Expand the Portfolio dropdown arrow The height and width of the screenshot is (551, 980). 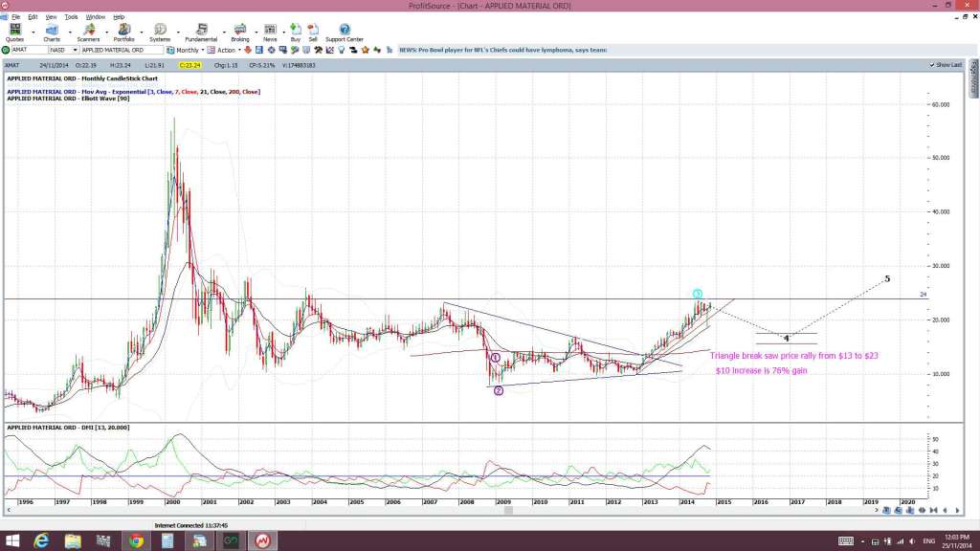142,32
